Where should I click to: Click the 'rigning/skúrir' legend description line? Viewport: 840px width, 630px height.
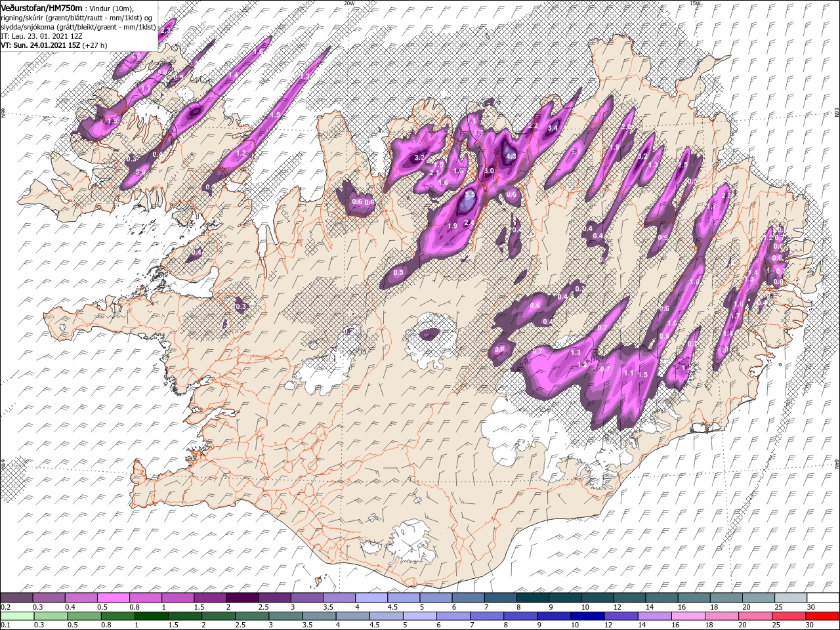pos(76,17)
